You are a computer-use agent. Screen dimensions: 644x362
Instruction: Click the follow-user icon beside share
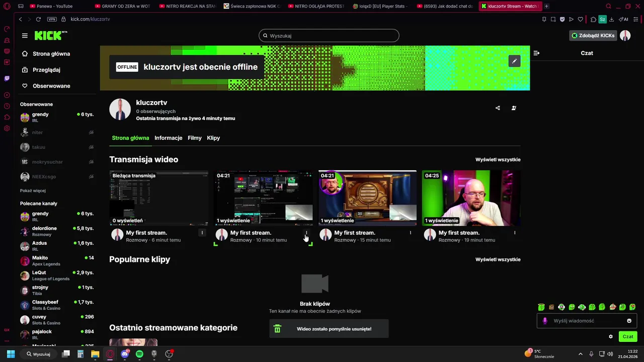(514, 108)
